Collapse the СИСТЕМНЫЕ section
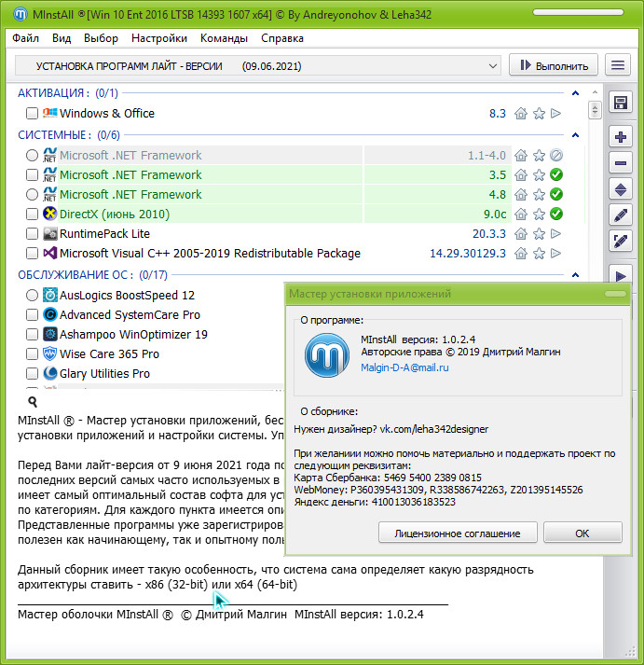The image size is (644, 665). (x=577, y=135)
